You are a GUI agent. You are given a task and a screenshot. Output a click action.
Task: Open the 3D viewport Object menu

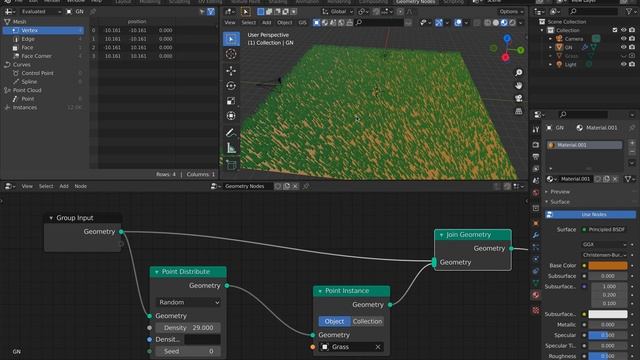[x=284, y=23]
